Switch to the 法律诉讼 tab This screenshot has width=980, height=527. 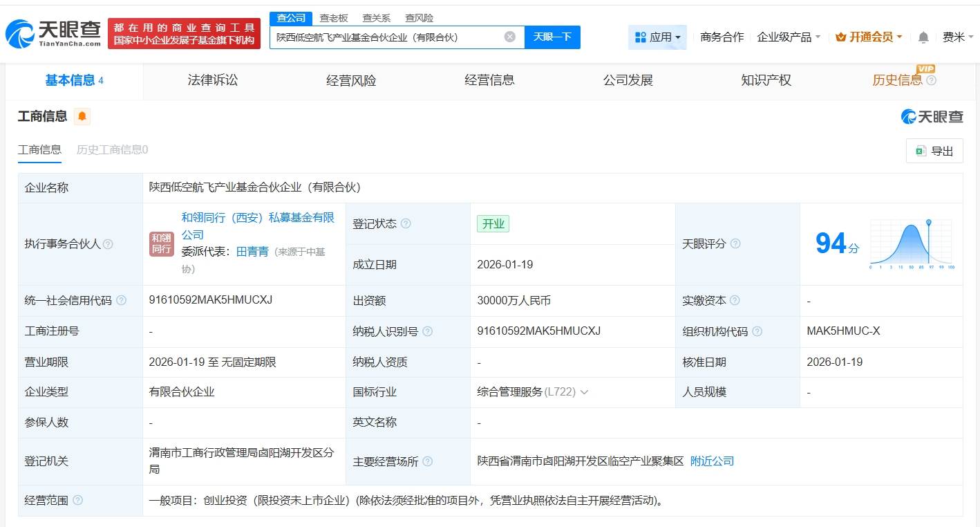click(x=212, y=80)
